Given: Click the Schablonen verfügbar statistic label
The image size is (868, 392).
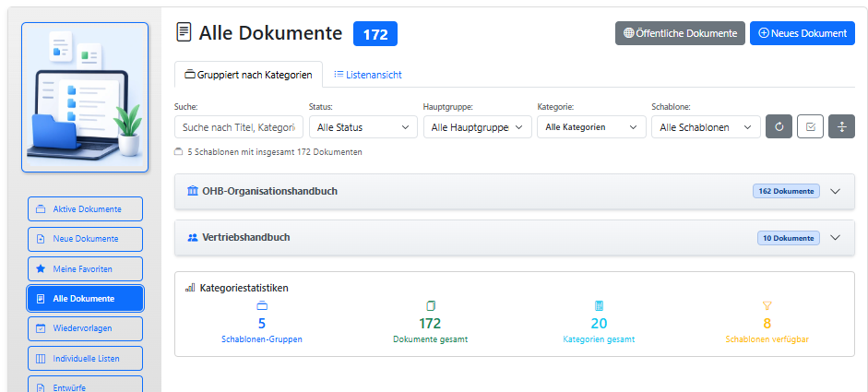Looking at the screenshot, I should [767, 339].
